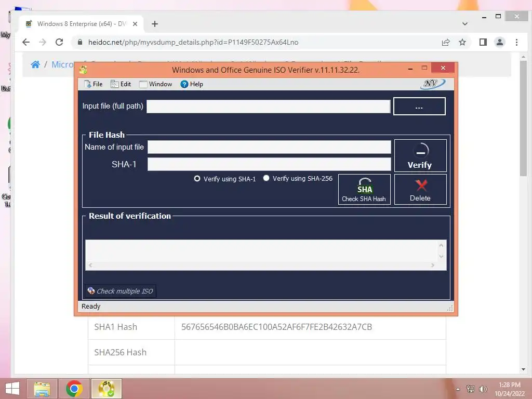Viewport: 532px width, 399px height.
Task: Click the Ready status bar text
Action: (91, 306)
